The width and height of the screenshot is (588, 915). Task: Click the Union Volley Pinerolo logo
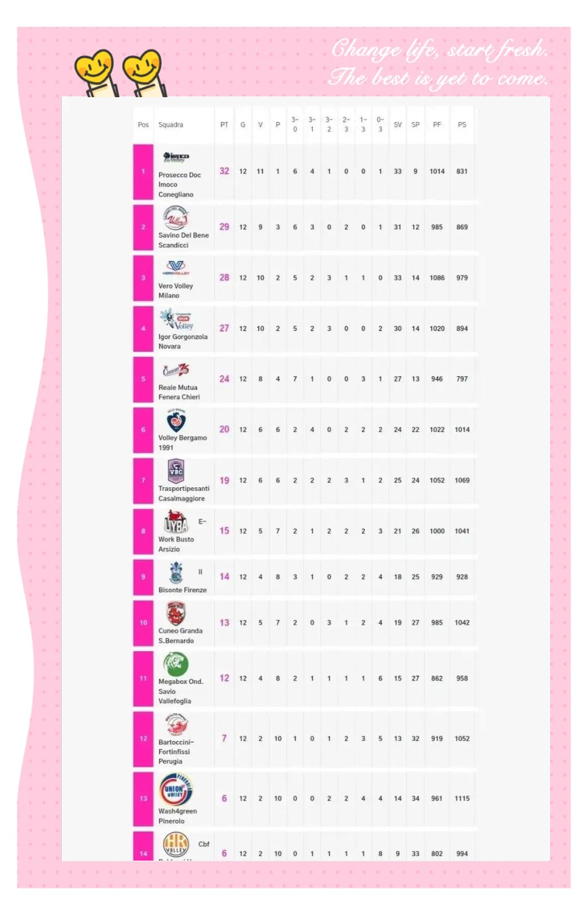[176, 789]
